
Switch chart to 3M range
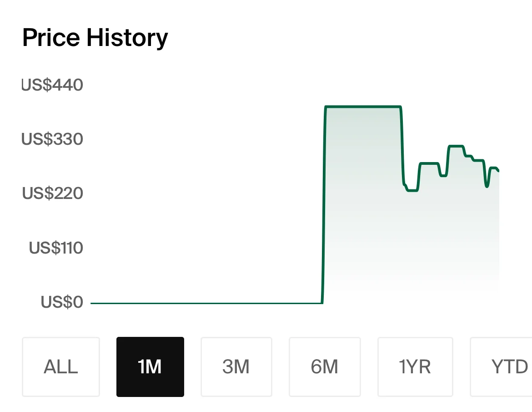tap(236, 366)
